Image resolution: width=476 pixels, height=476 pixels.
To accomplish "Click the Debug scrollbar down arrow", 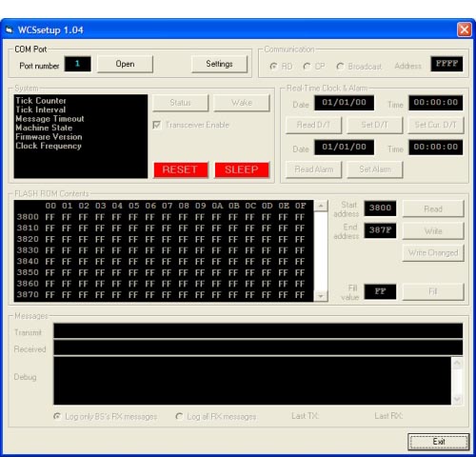I will [457, 399].
